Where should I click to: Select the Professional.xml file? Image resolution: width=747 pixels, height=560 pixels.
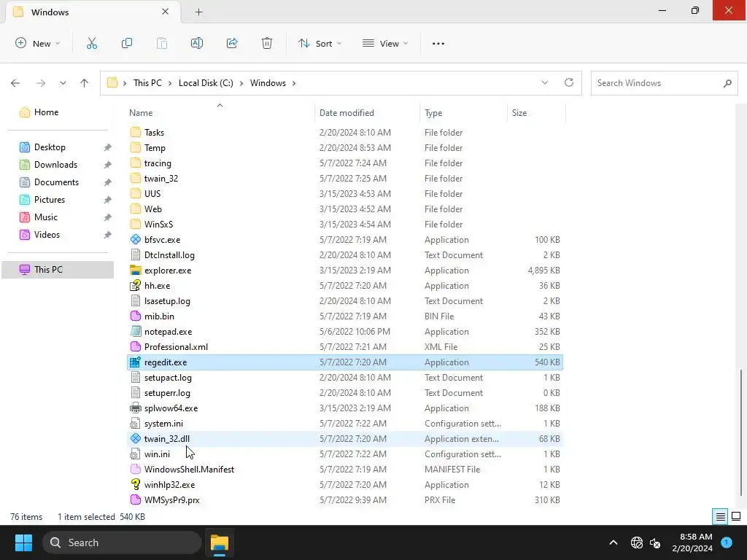click(345, 346)
